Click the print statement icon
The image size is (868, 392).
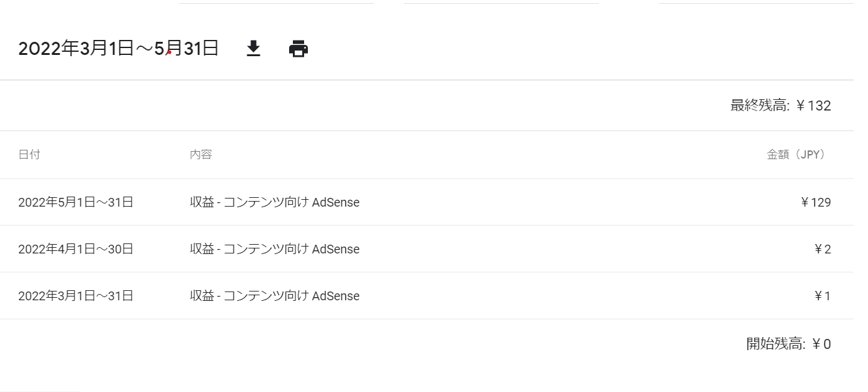[298, 49]
